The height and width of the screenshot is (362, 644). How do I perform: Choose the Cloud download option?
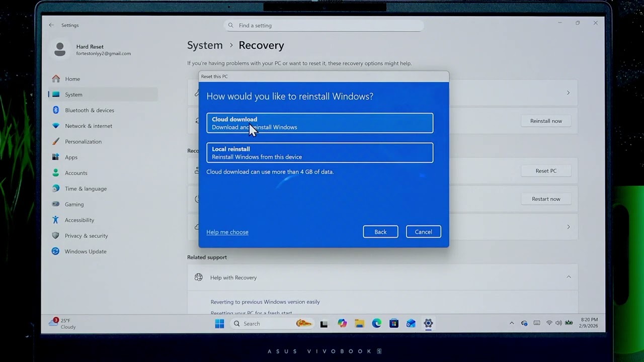[319, 123]
